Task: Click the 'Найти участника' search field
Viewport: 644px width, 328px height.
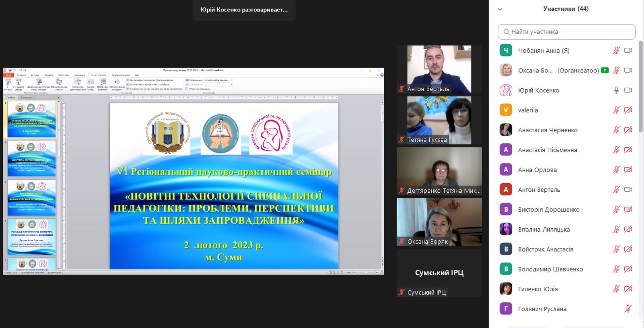Action: pos(567,32)
